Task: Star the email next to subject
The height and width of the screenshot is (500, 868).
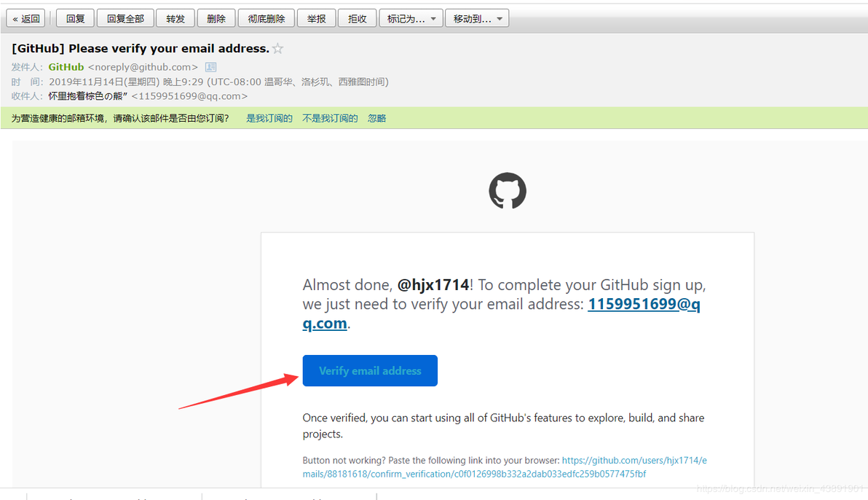Action: click(278, 49)
